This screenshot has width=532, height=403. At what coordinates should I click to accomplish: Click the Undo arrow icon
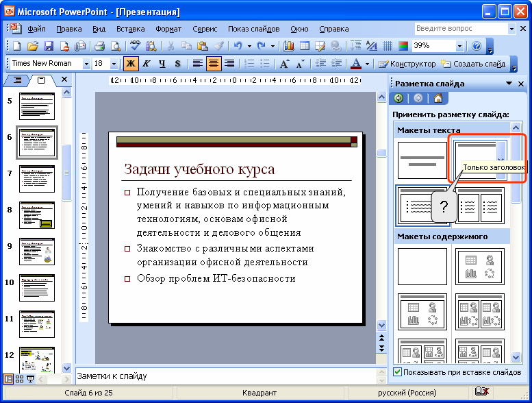[238, 46]
